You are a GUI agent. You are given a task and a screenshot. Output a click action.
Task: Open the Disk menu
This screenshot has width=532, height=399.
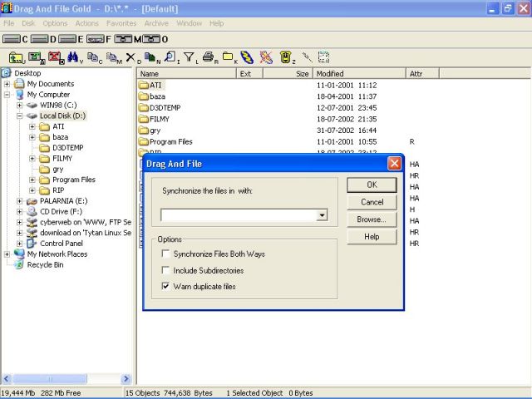[x=28, y=23]
